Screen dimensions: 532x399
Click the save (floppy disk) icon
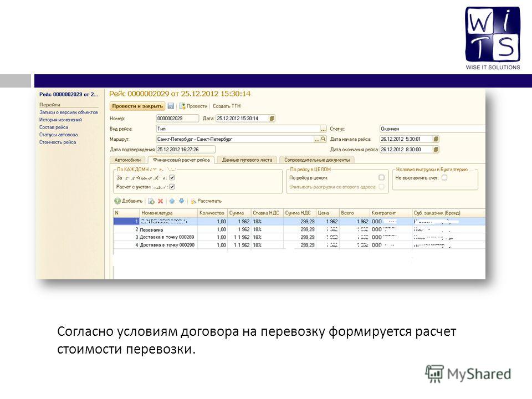[171, 106]
